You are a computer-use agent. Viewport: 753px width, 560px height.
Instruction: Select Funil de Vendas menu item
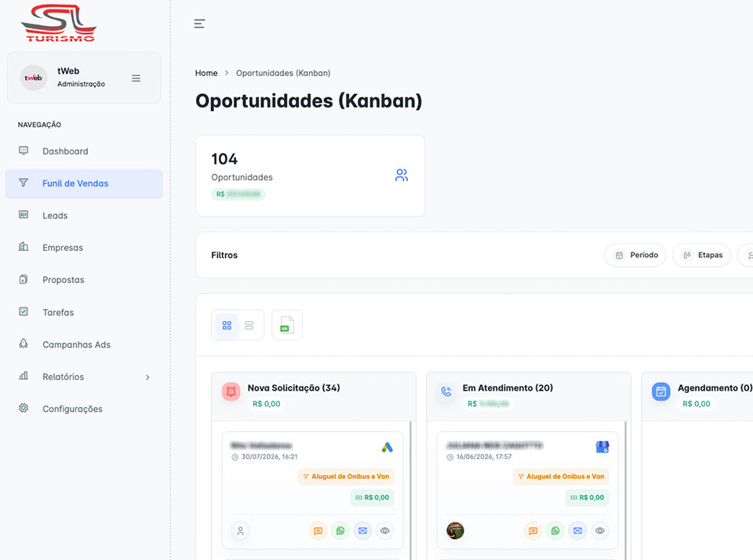84,184
